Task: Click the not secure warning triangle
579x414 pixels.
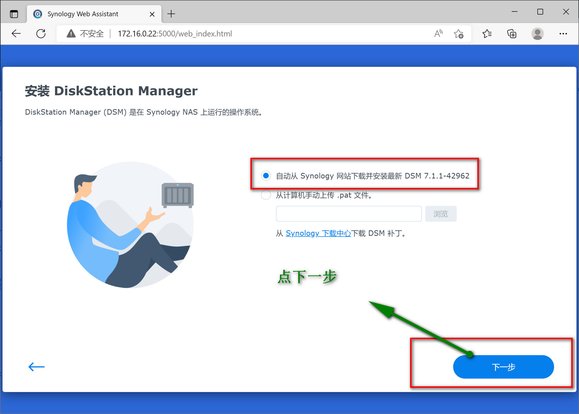Action: point(71,34)
